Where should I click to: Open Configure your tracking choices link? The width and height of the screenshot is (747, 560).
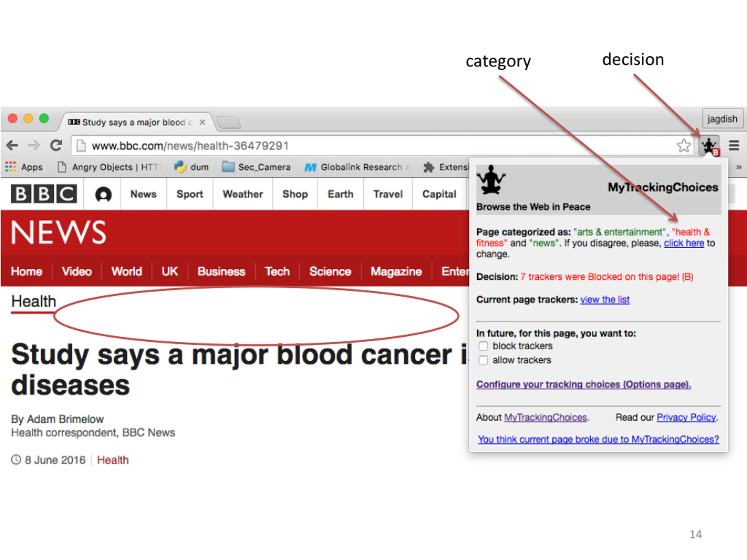coord(584,384)
